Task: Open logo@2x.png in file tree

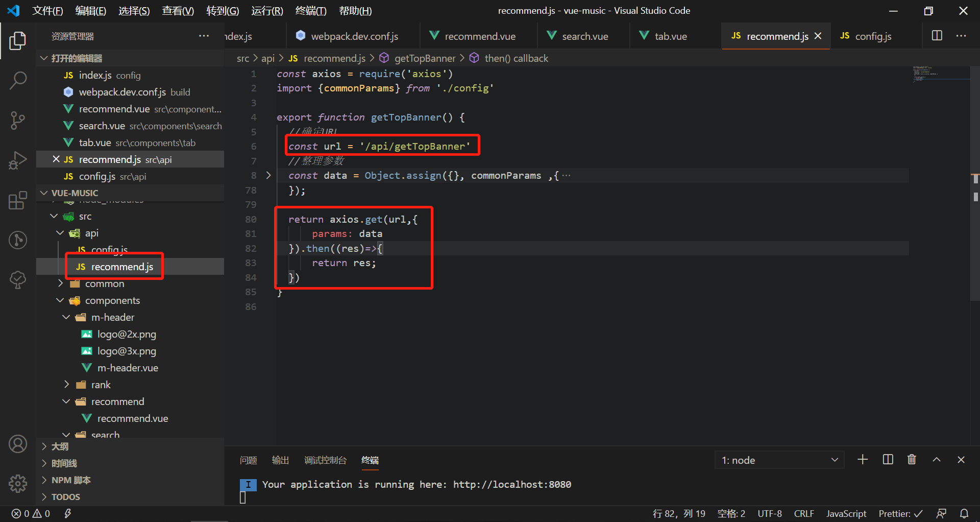Action: [x=131, y=334]
